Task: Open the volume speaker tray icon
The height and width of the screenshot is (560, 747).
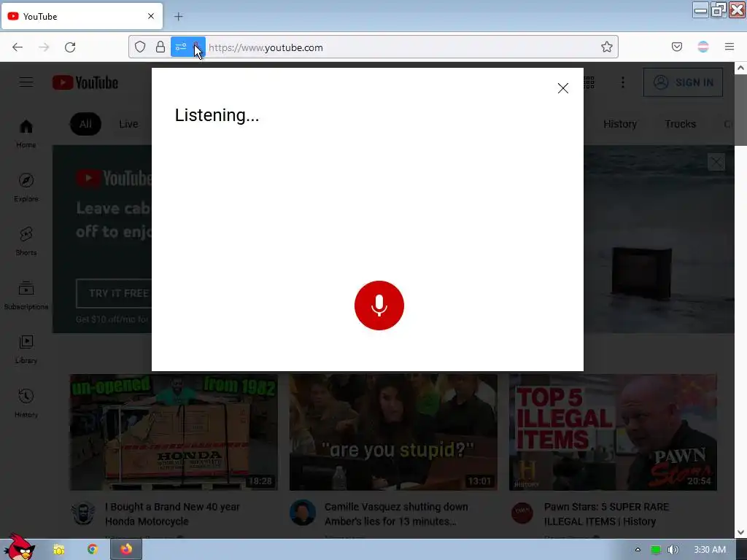Action: click(x=673, y=550)
